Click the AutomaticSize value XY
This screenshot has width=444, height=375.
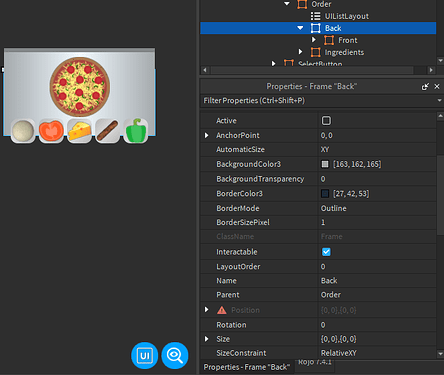pyautogui.click(x=325, y=149)
